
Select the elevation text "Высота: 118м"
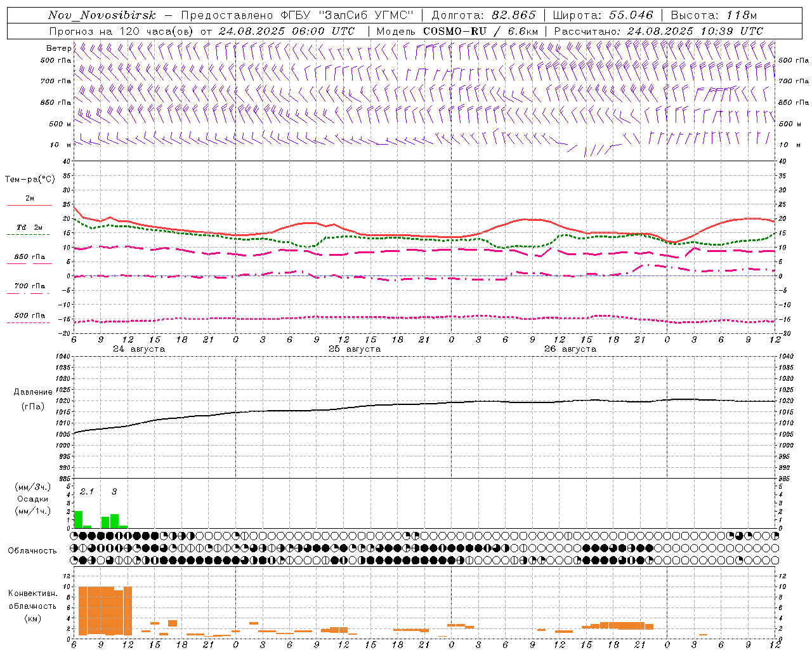(714, 15)
